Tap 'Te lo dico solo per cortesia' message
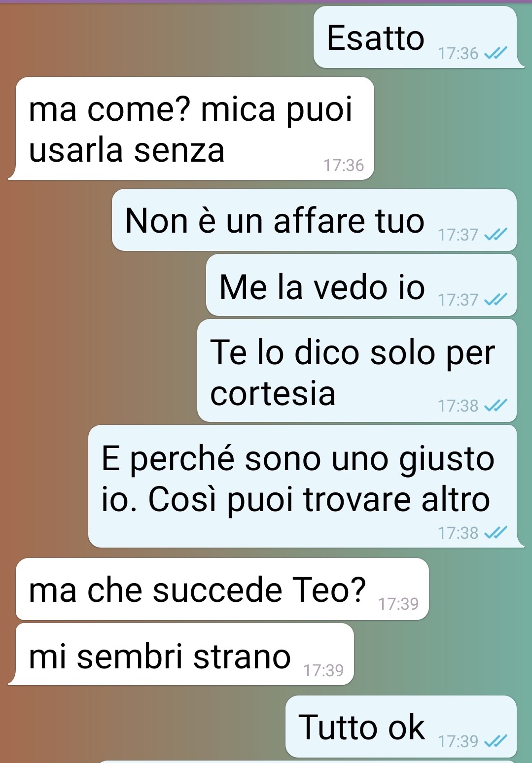532x763 pixels. pos(357,371)
